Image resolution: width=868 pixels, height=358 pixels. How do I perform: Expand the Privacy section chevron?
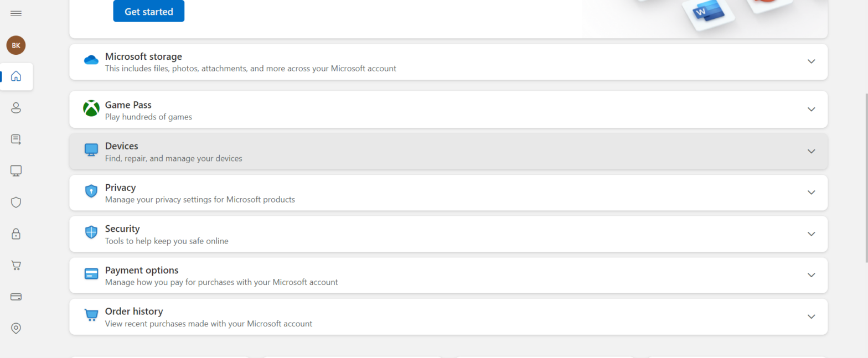point(811,193)
